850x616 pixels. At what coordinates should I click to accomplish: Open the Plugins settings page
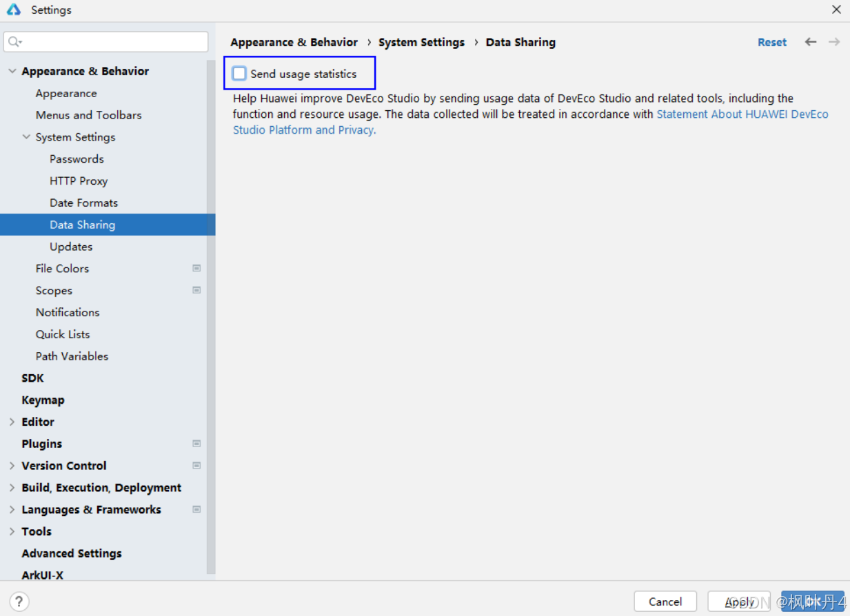(41, 444)
